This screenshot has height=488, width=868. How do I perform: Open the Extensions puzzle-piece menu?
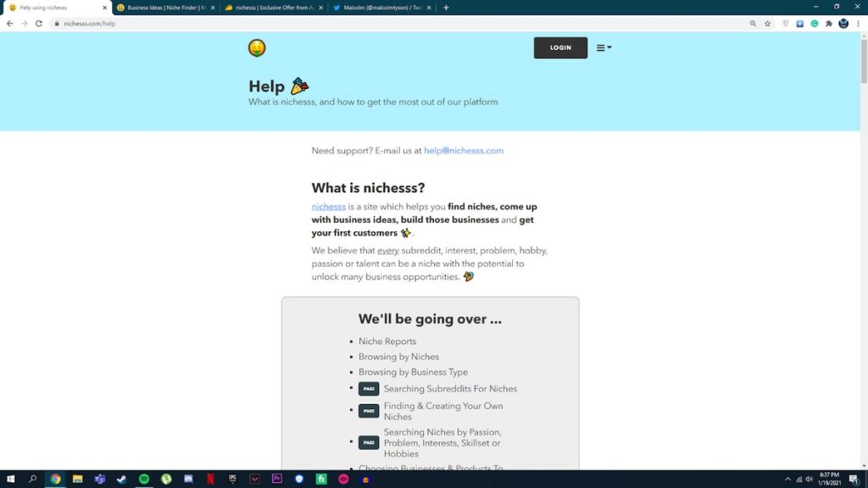(x=829, y=24)
